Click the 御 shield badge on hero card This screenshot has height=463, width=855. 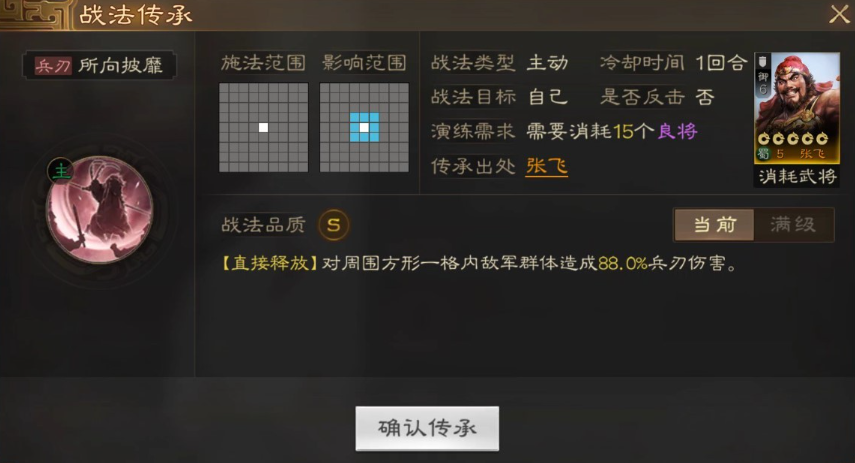point(762,75)
